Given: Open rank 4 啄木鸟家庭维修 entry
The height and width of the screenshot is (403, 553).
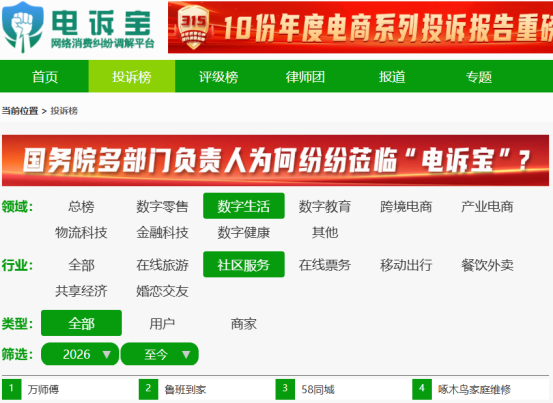Looking at the screenshot, I should click(x=474, y=390).
